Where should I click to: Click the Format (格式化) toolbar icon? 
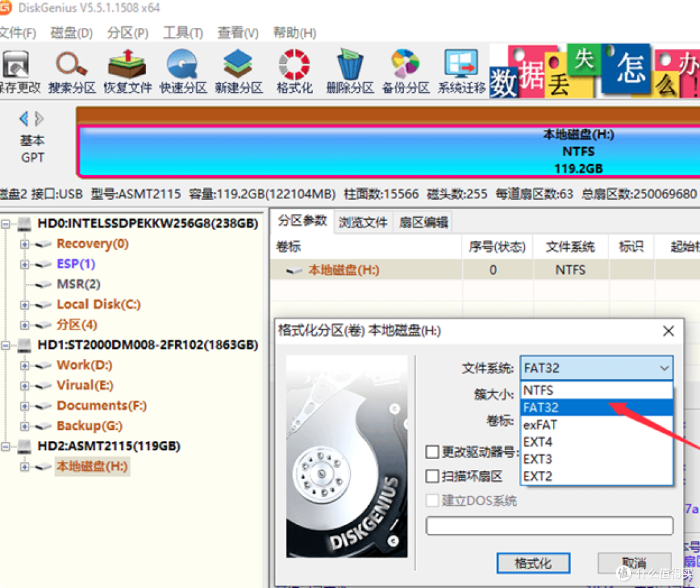coord(294,71)
